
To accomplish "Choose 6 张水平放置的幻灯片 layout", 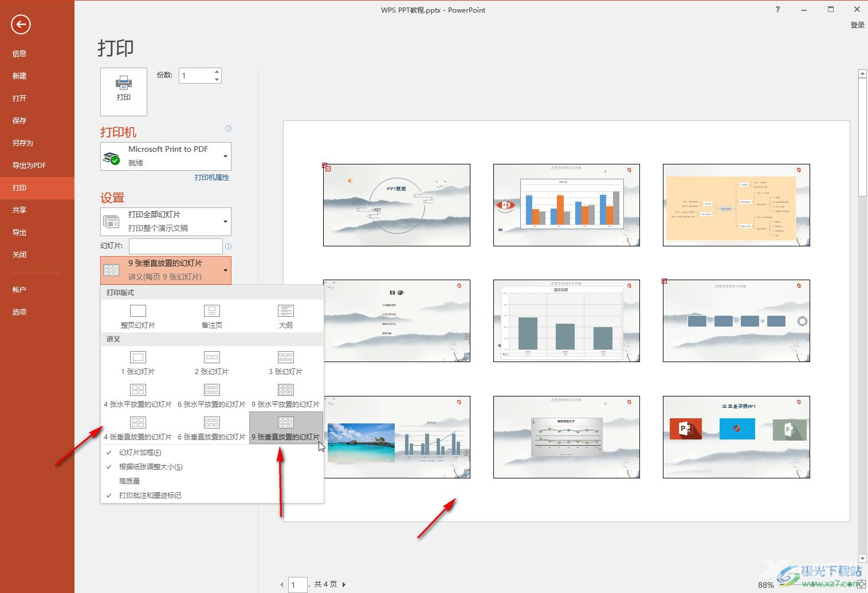I will click(x=212, y=395).
